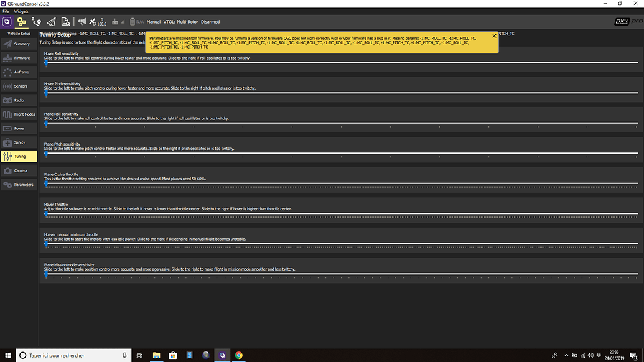Click the Plane Cruise throttle slider
Viewport: 644px width, 362px height.
point(342,183)
